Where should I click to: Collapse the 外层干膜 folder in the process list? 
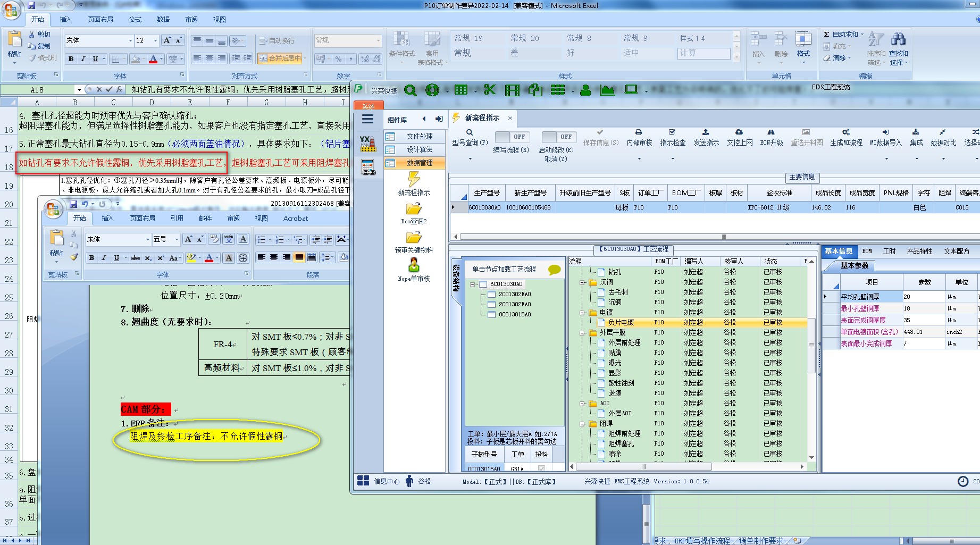pyautogui.click(x=582, y=333)
